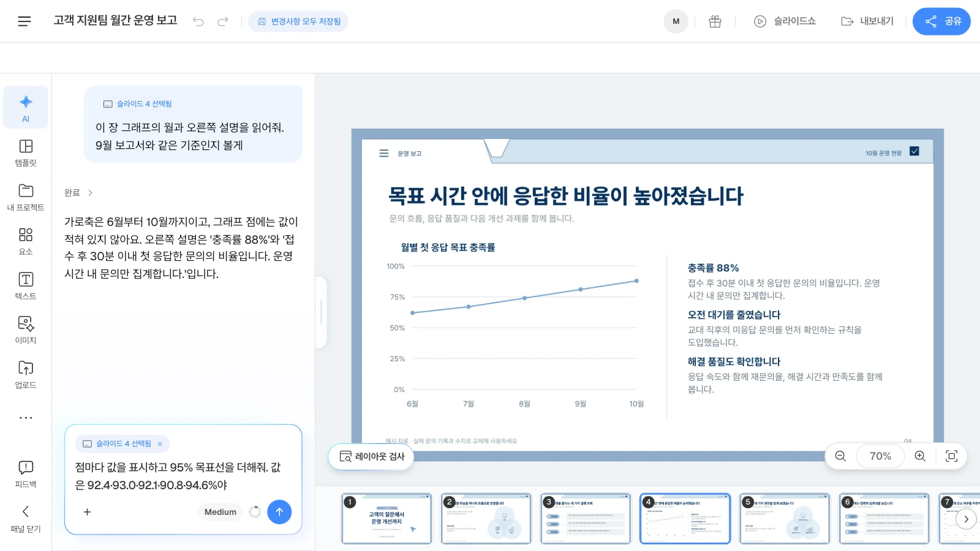Open the 요소 elements panel
This screenshot has width=980, height=551.
tap(26, 241)
